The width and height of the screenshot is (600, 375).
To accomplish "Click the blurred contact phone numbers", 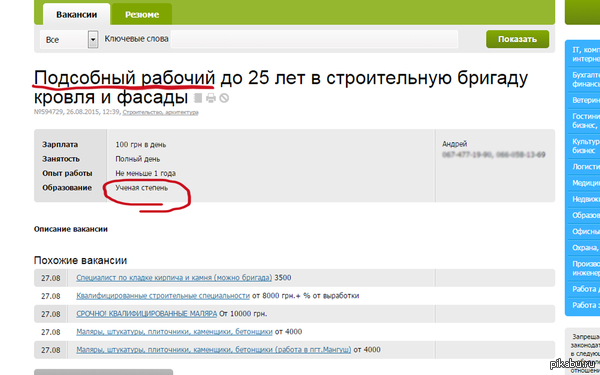I will (494, 155).
